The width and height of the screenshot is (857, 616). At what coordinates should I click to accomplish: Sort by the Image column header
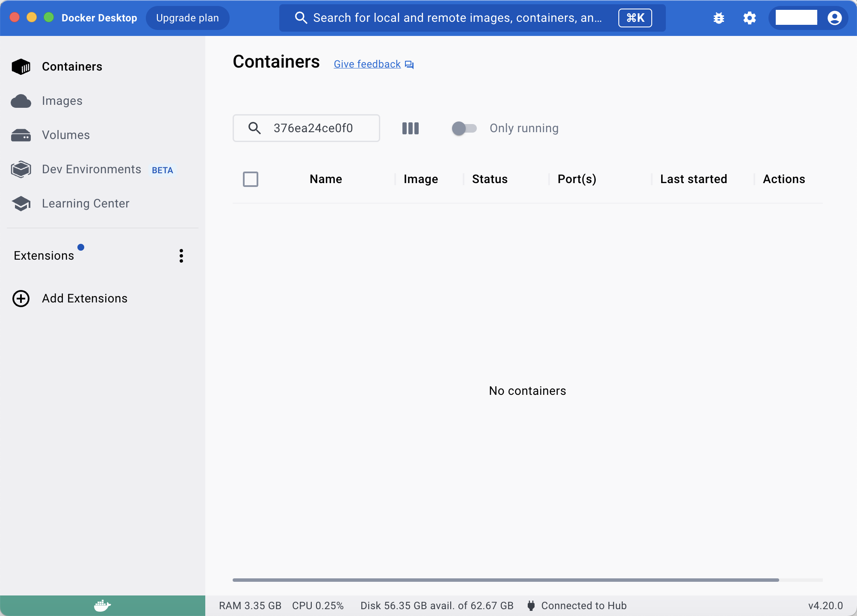pyautogui.click(x=421, y=179)
